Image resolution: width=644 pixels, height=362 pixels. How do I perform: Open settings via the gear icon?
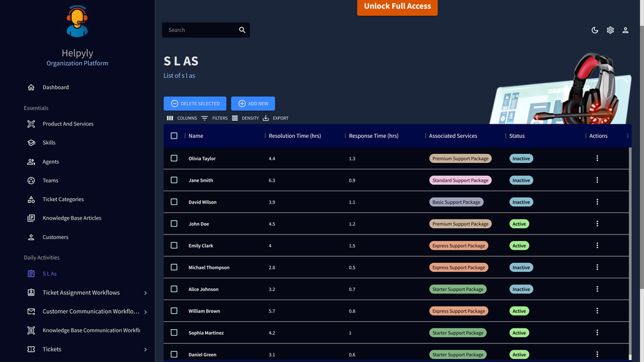click(x=610, y=30)
